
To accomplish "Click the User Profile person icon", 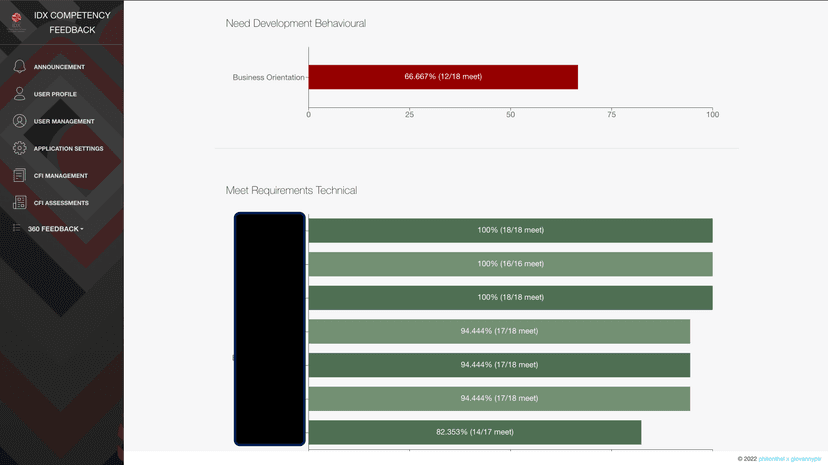I will click(x=20, y=93).
